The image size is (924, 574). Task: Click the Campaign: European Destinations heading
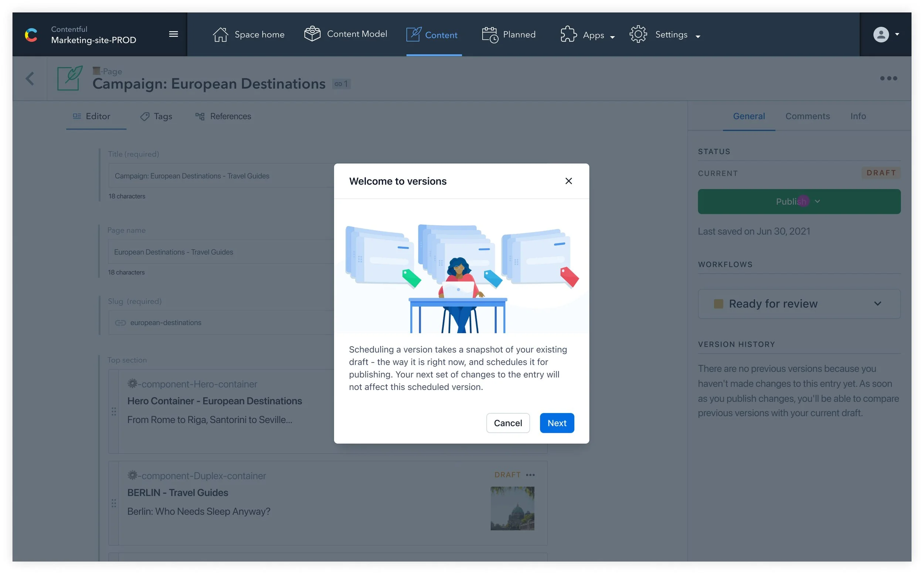[x=209, y=83]
